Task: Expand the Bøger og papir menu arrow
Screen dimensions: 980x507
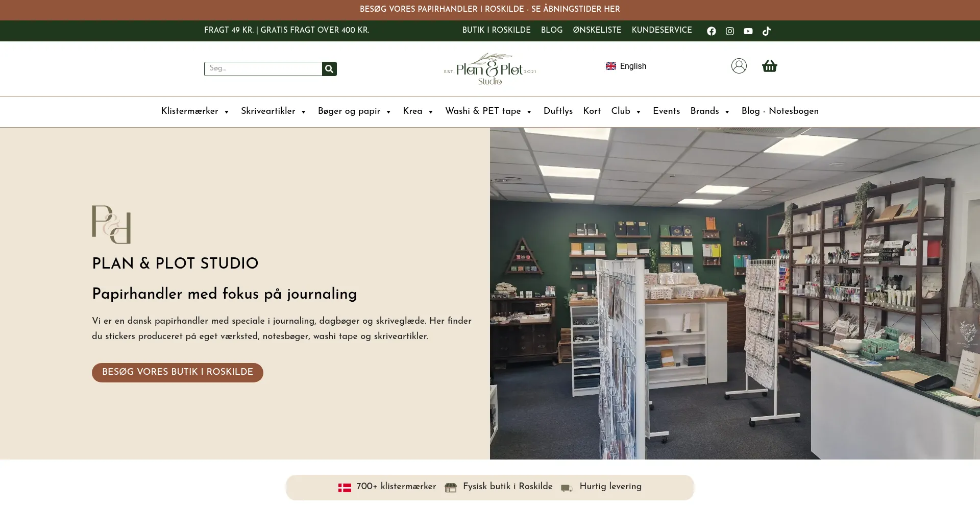Action: 388,112
